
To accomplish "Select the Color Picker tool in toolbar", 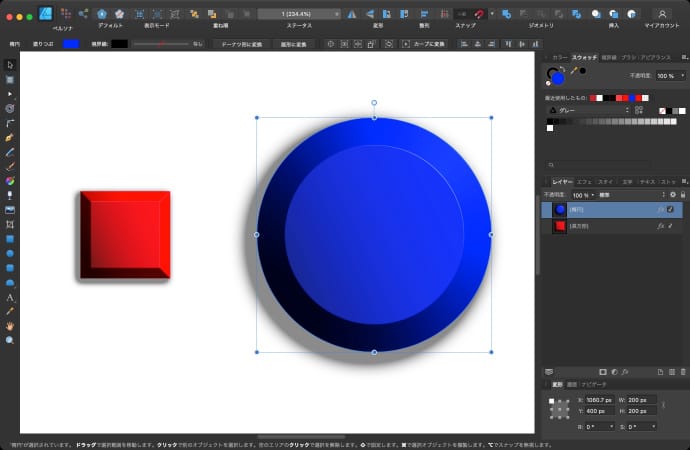I will (10, 311).
